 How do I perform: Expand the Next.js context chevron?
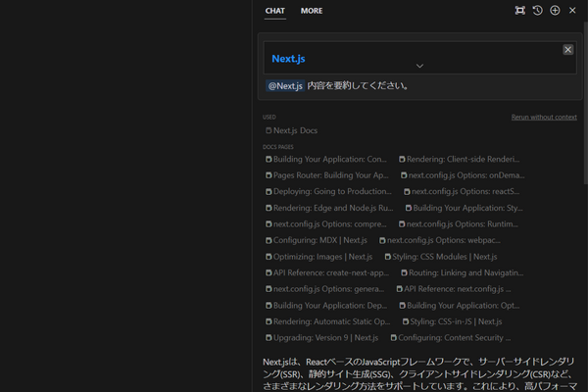419,66
